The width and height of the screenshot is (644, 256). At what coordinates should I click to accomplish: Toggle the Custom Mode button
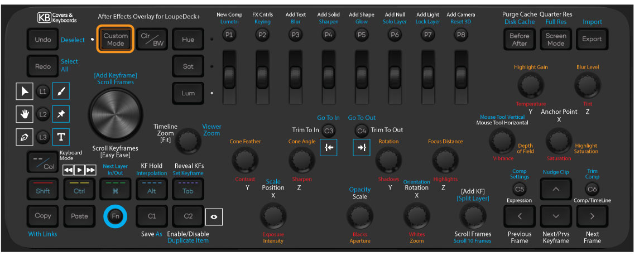coord(116,40)
